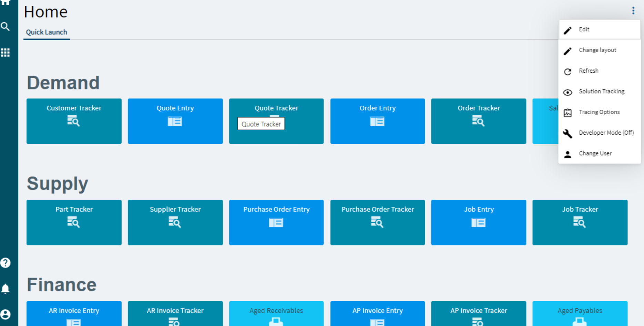Click the Customer Tracker search-list icon
Image resolution: width=644 pixels, height=326 pixels.
coord(73,121)
